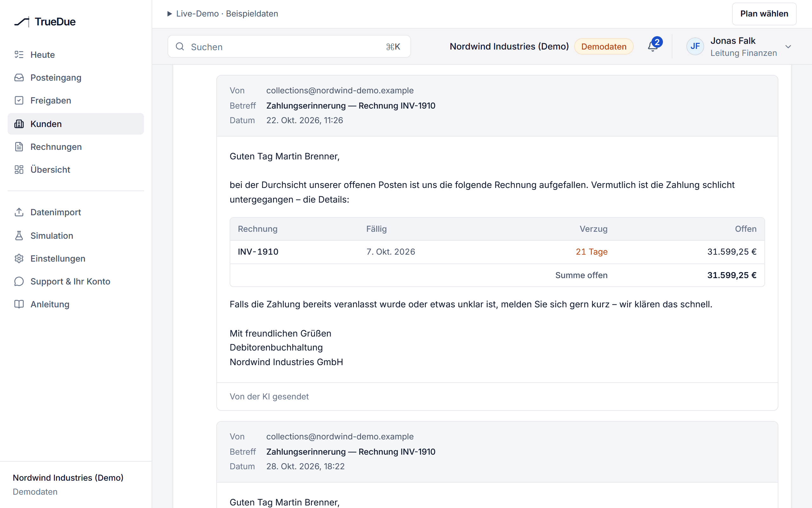Click the 22. Okt. 2026, 11:26 date

(x=305, y=120)
